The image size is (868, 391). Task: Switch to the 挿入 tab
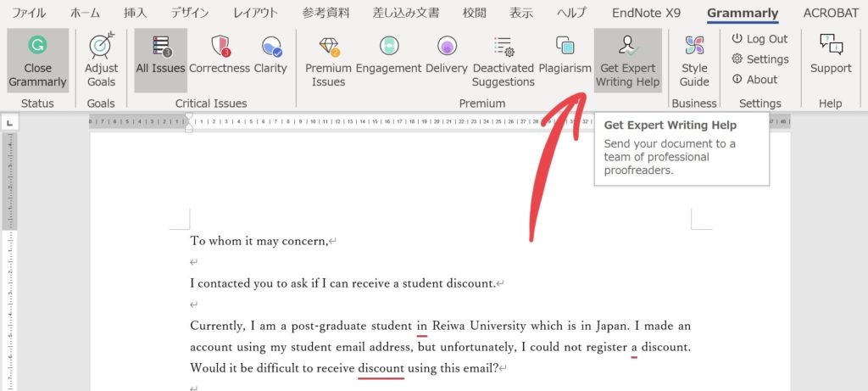pyautogui.click(x=135, y=14)
